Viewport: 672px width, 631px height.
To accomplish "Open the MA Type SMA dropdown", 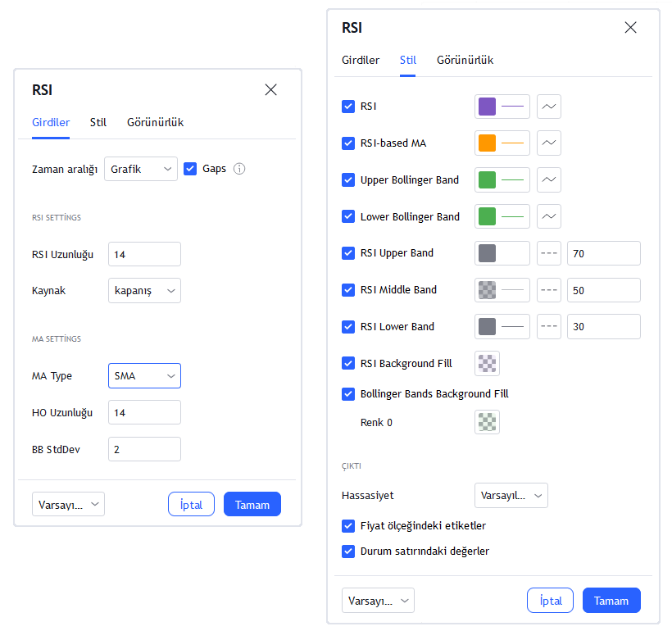I will point(144,376).
